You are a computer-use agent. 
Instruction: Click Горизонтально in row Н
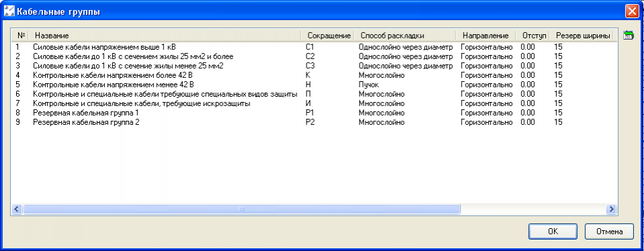pos(487,85)
